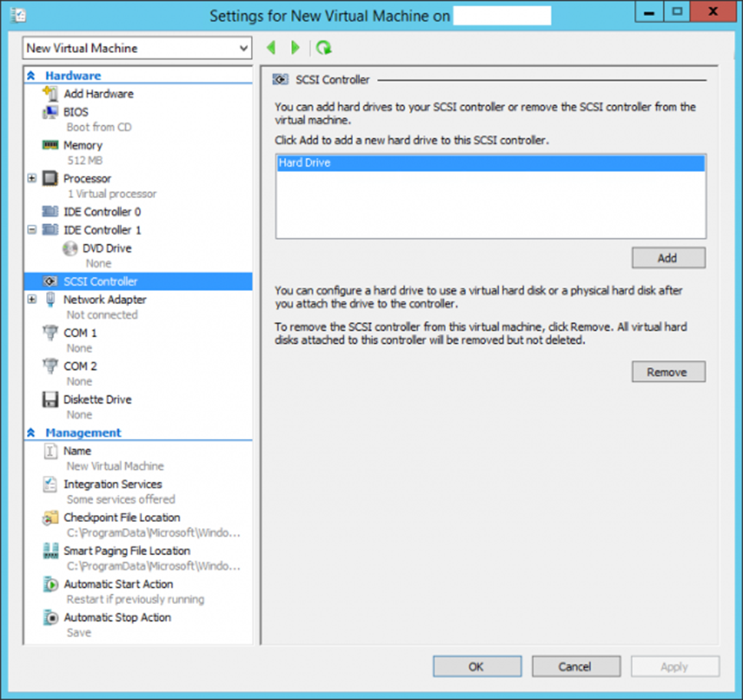This screenshot has width=743, height=700.
Task: Collapse the IDE Controller 1 node
Action: coord(31,229)
